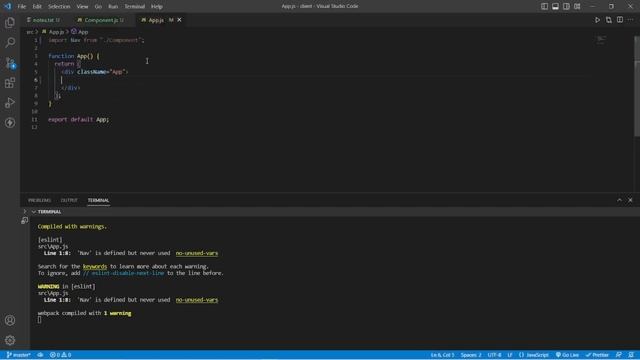Image resolution: width=640 pixels, height=360 pixels.
Task: Open the Explorer view in activity bar
Action: click(x=10, y=22)
